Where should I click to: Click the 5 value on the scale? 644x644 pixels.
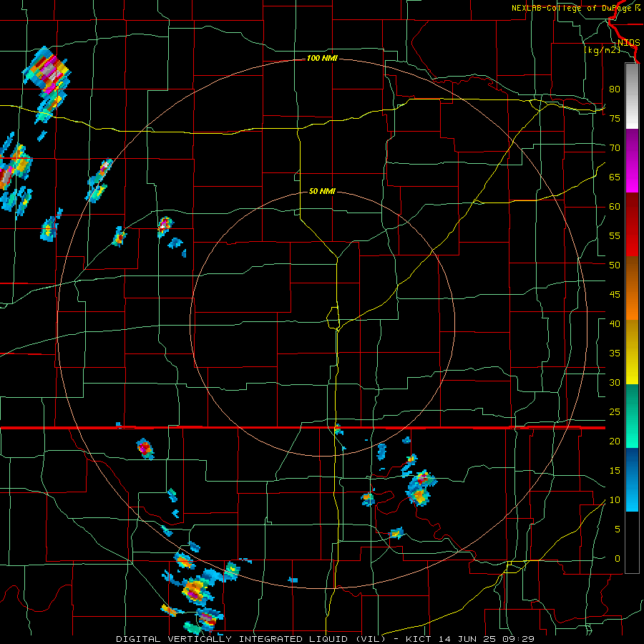(618, 530)
